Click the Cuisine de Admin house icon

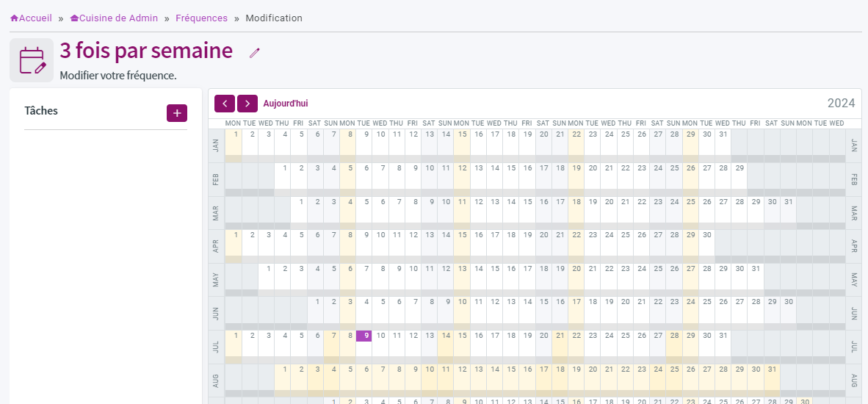coord(74,18)
